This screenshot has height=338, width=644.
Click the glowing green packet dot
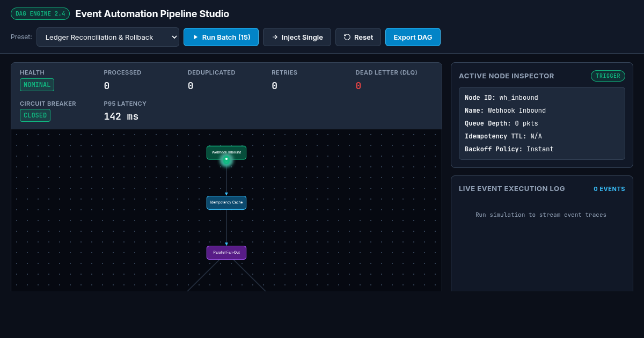(226, 159)
